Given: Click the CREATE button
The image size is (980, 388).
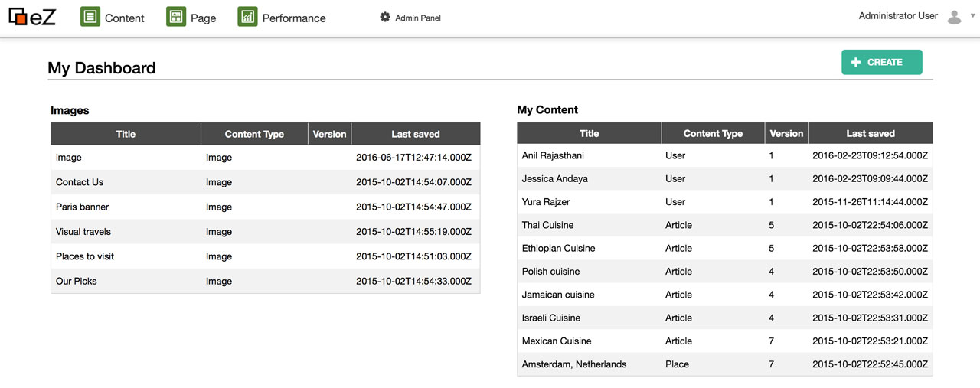Looking at the screenshot, I should click(882, 62).
